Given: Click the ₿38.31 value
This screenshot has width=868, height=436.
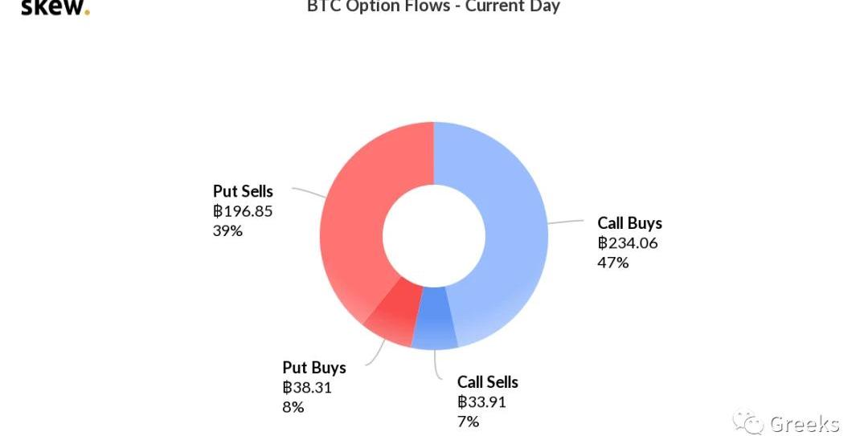Looking at the screenshot, I should [307, 388].
